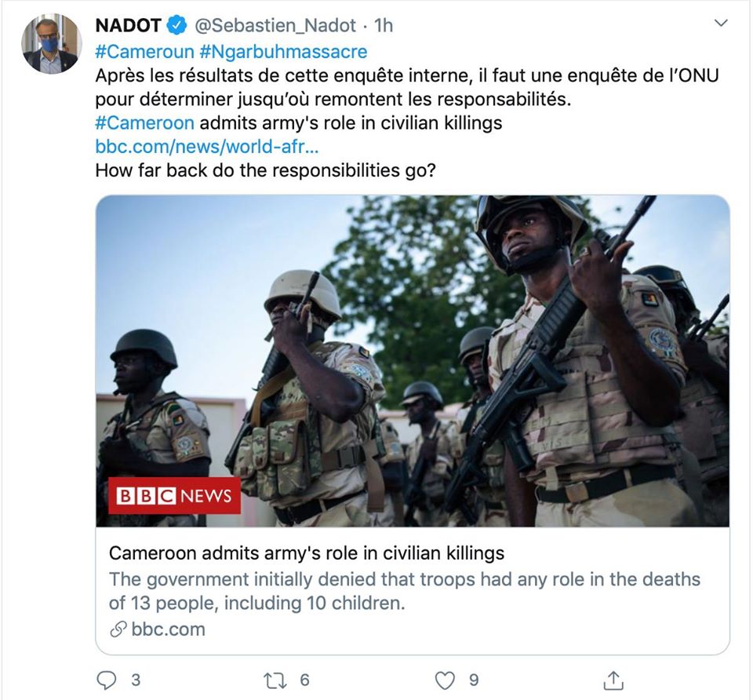Viewport: 753px width, 700px height.
Task: Click the bbc.com link icon in card
Action: pos(118,629)
